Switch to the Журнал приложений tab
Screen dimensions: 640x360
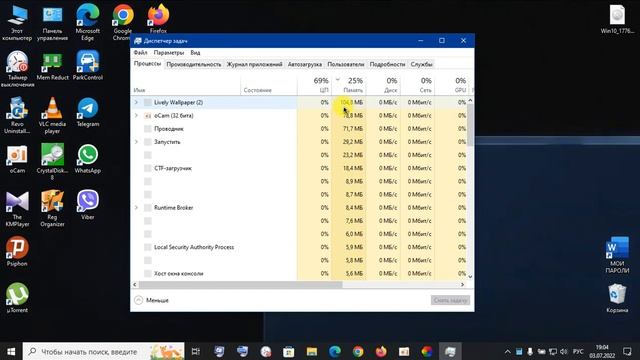click(x=254, y=64)
